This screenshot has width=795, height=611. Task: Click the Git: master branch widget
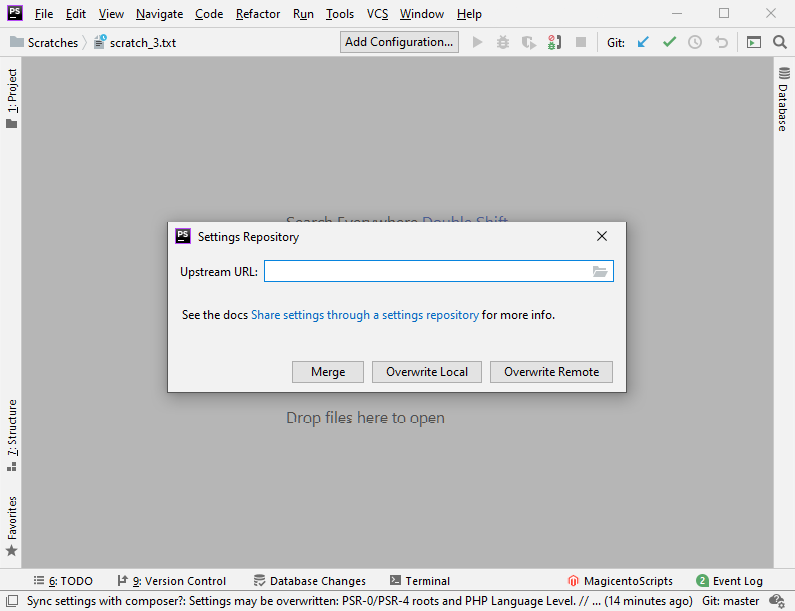coord(730,601)
